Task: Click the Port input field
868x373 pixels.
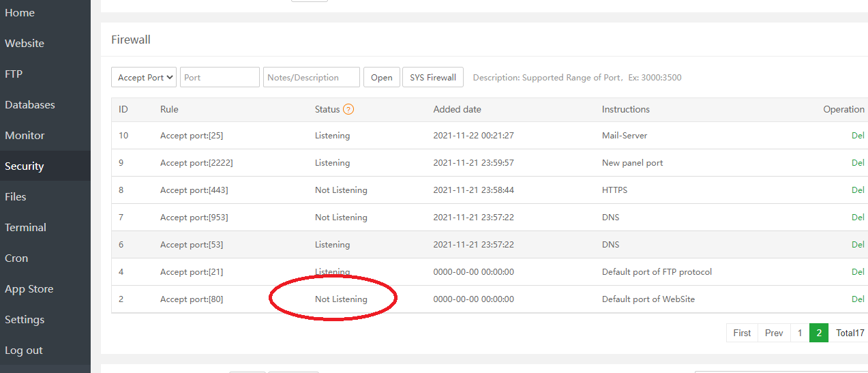Action: (x=220, y=77)
